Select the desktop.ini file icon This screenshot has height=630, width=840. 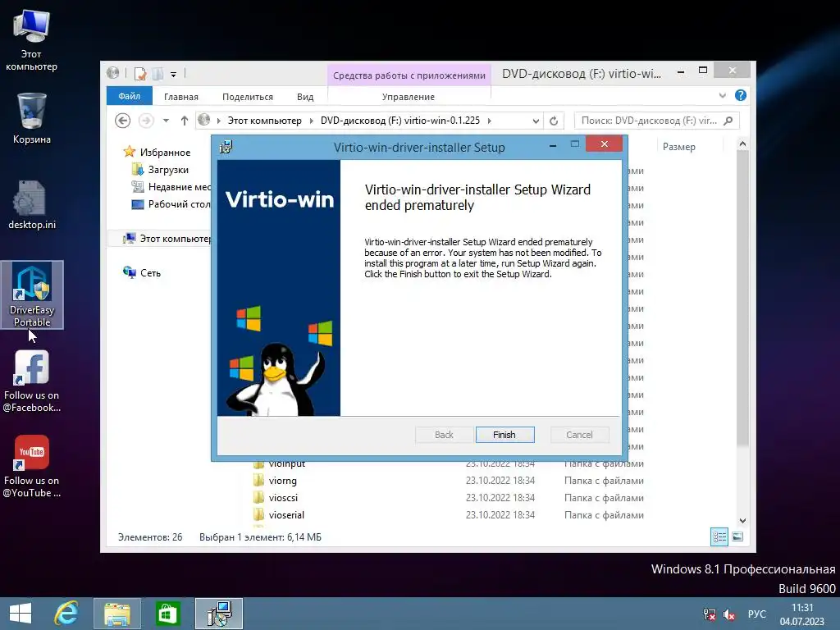[32, 204]
